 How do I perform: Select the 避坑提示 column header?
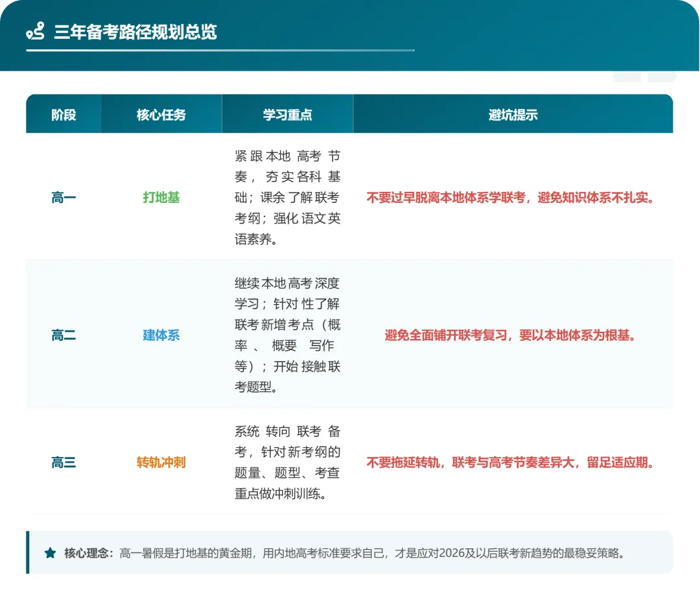click(513, 115)
